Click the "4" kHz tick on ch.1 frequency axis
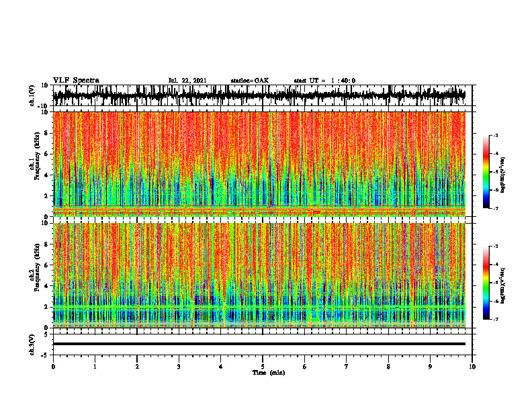532x411 pixels. tap(46, 175)
